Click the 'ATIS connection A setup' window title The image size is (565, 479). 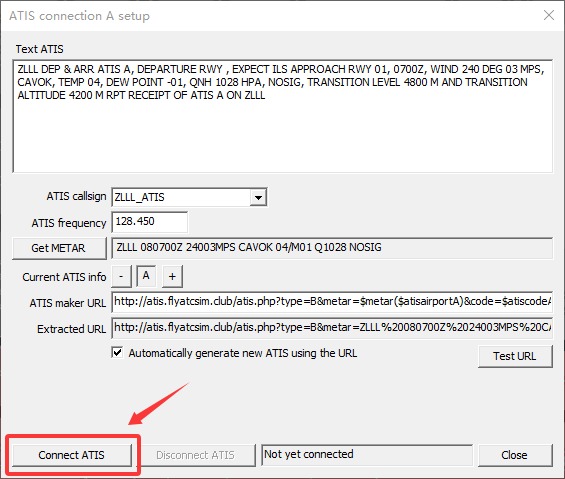tap(79, 16)
